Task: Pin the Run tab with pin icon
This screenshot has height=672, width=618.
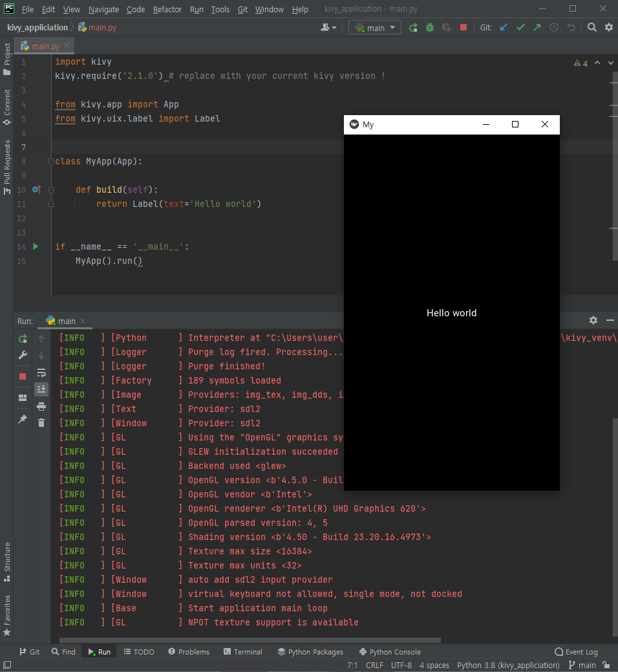Action: coord(23,418)
